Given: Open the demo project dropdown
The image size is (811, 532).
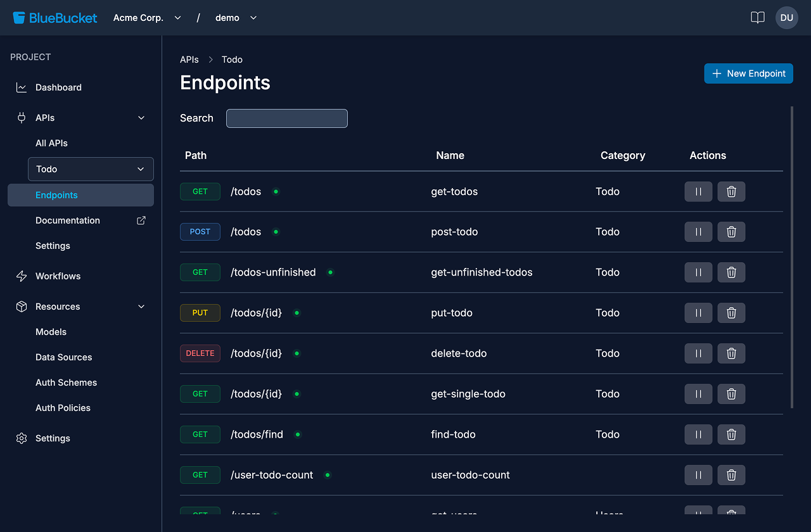Looking at the screenshot, I should pos(236,18).
